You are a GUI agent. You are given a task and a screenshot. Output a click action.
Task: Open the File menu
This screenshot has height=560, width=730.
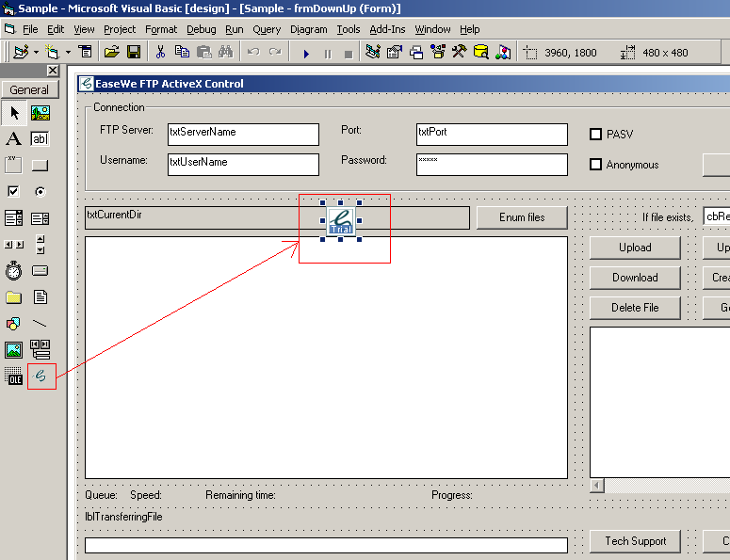30,29
